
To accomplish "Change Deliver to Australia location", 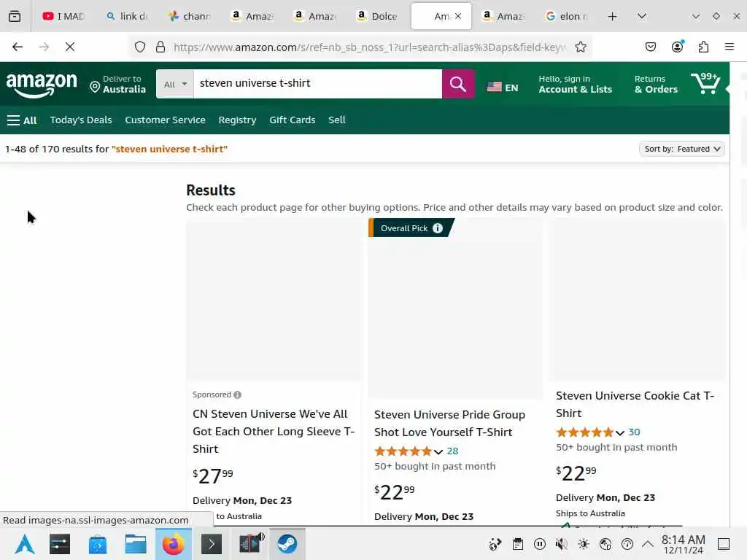I will 117,85.
